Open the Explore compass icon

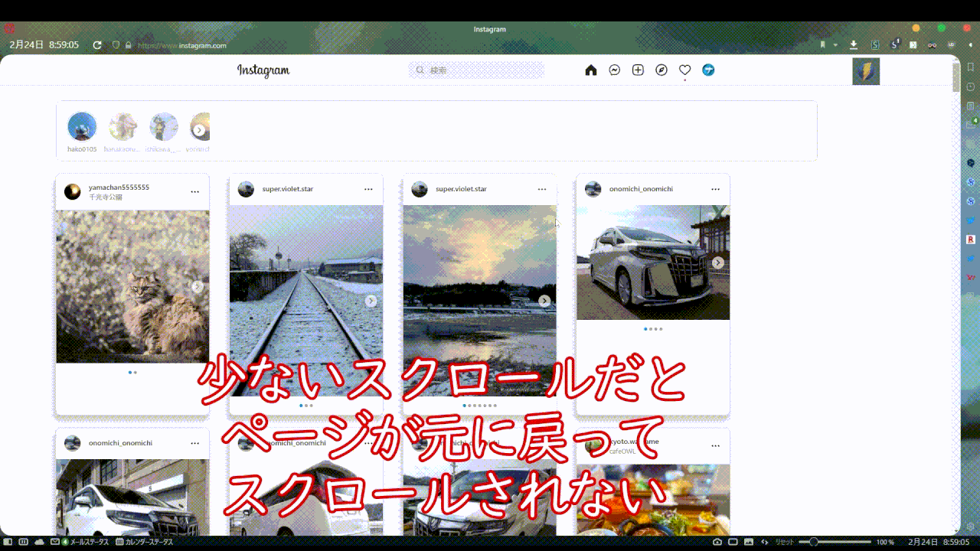tap(661, 70)
